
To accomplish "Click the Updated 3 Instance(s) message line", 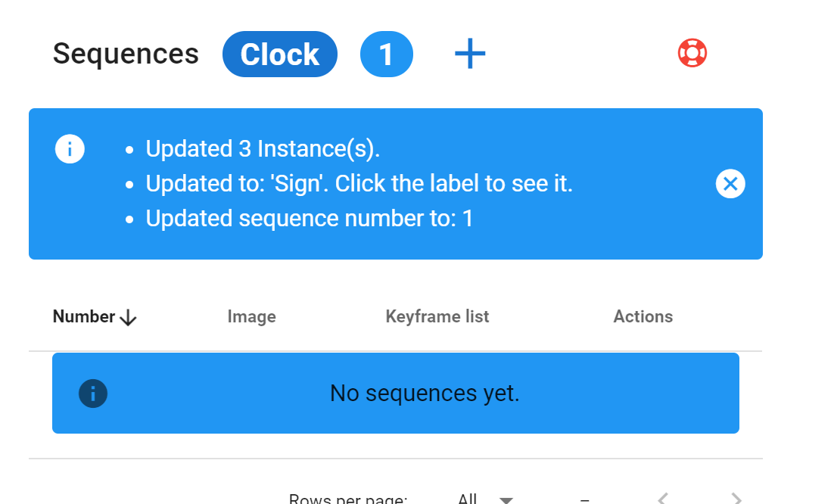I will tap(263, 149).
